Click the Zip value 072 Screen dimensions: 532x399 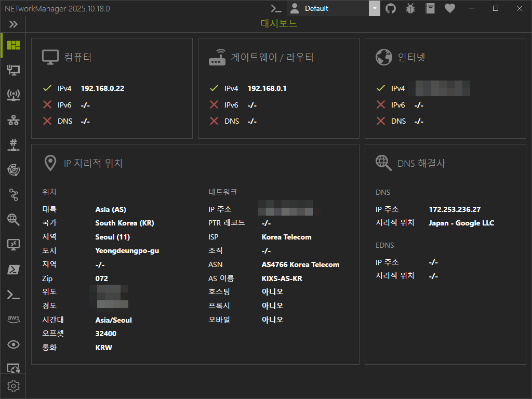(x=101, y=278)
